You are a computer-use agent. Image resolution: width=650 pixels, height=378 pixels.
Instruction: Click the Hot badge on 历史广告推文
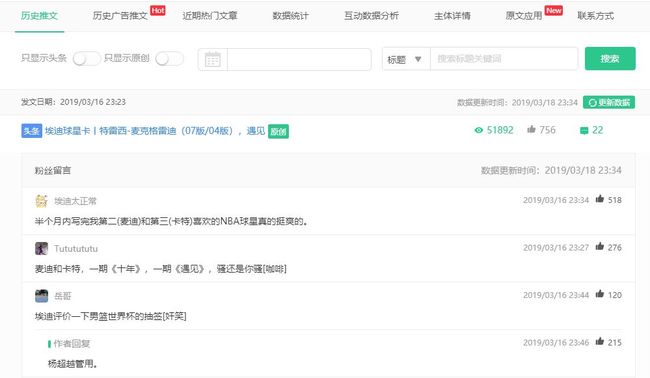[158, 10]
